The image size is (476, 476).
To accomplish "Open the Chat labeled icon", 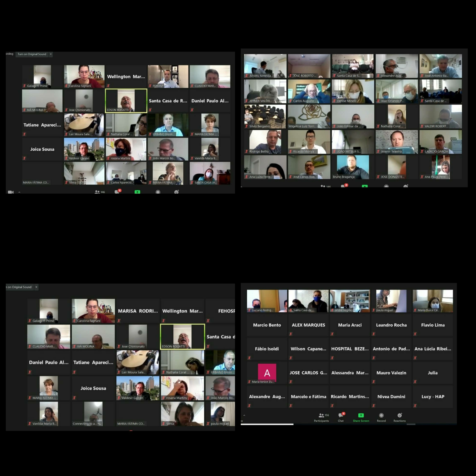I will (x=341, y=415).
